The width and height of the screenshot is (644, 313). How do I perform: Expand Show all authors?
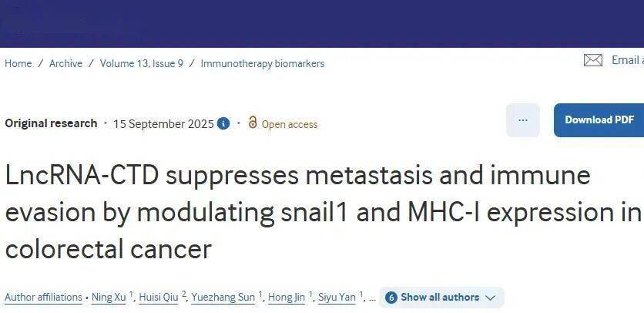pyautogui.click(x=441, y=298)
